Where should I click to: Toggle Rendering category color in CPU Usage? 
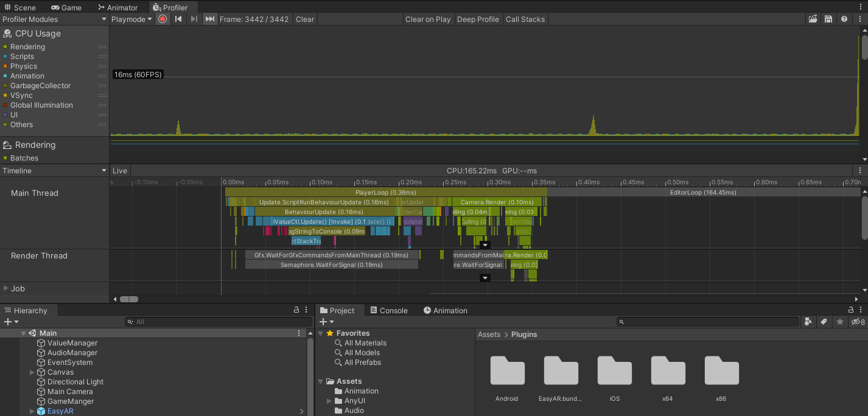click(x=5, y=47)
